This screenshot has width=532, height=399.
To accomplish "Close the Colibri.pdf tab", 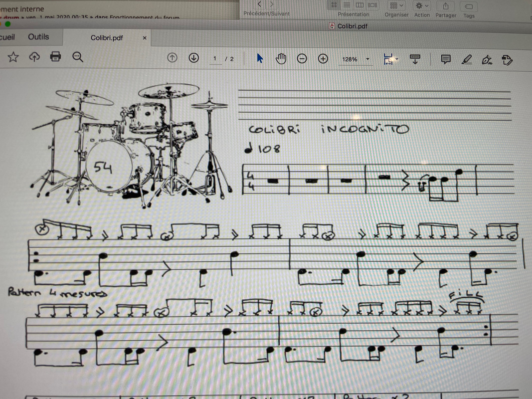I will click(145, 38).
